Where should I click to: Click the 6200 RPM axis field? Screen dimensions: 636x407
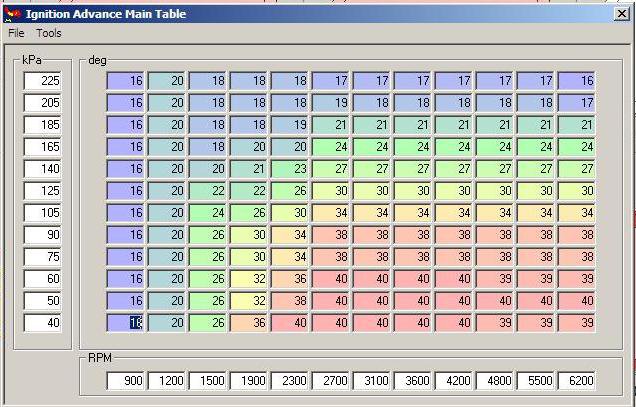[577, 381]
